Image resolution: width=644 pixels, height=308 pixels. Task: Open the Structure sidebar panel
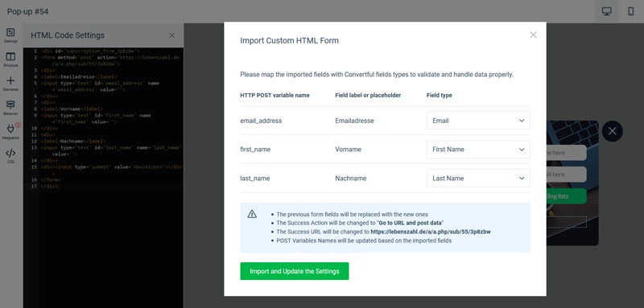[x=10, y=60]
